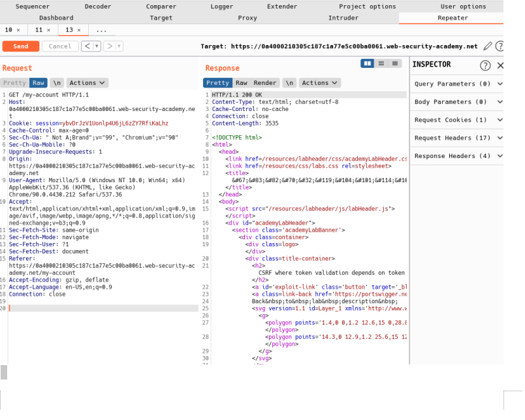Click the 'GET /my-account HTTP/1.1' request line

(49, 95)
